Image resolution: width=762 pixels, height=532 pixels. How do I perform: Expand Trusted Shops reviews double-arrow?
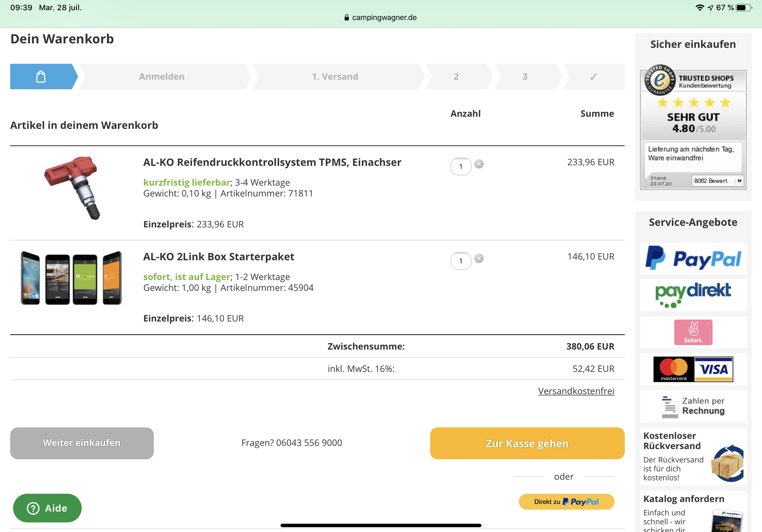(x=739, y=181)
